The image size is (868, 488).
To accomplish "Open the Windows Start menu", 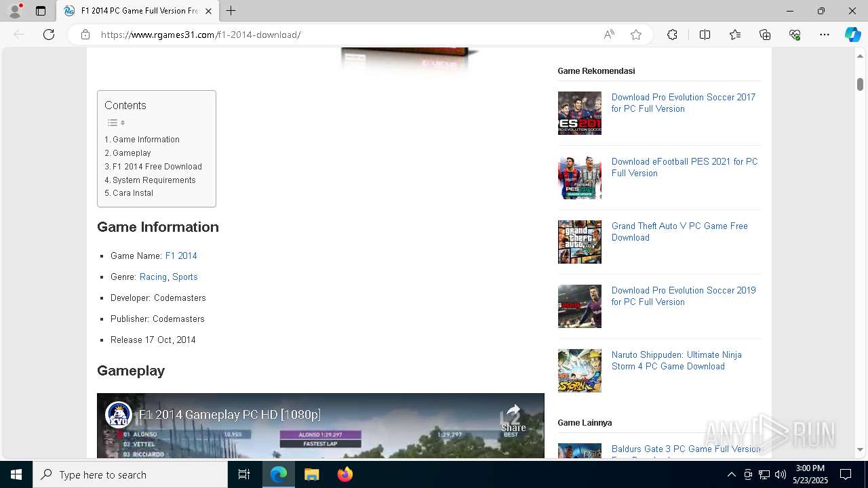I will (x=16, y=474).
